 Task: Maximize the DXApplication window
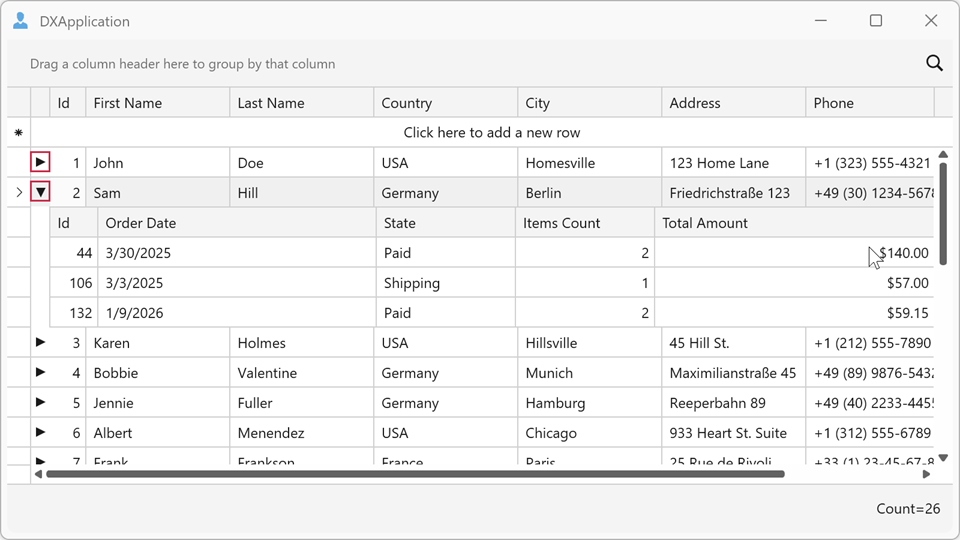pyautogui.click(x=876, y=21)
